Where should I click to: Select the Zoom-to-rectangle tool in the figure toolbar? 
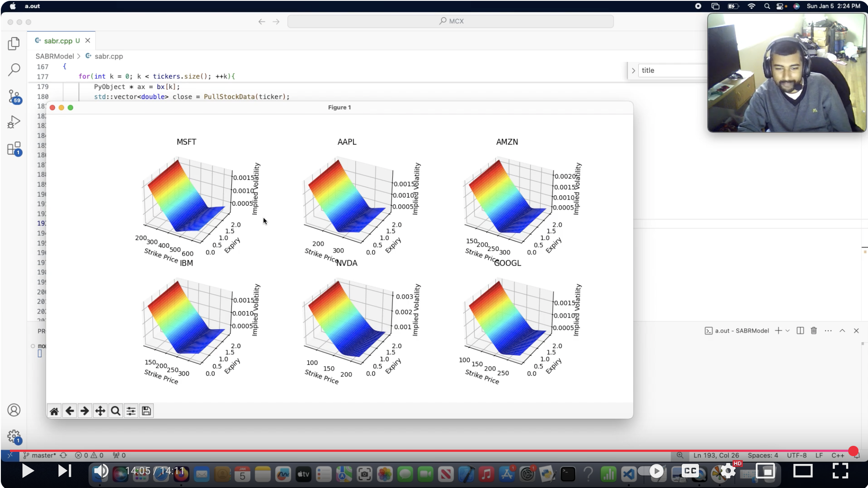(116, 411)
